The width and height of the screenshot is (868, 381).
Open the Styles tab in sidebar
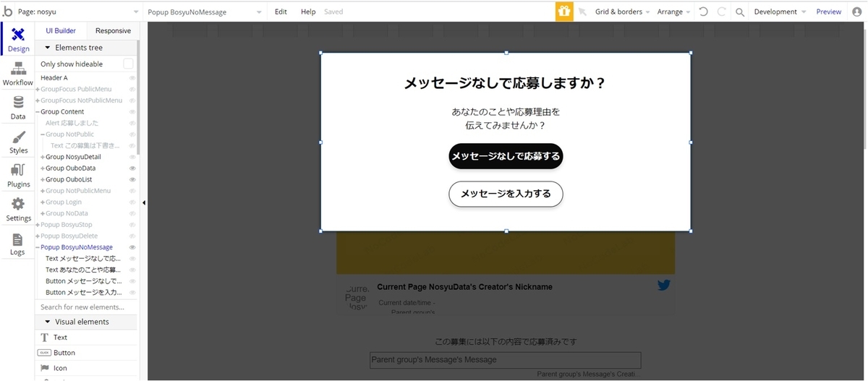[x=18, y=142]
